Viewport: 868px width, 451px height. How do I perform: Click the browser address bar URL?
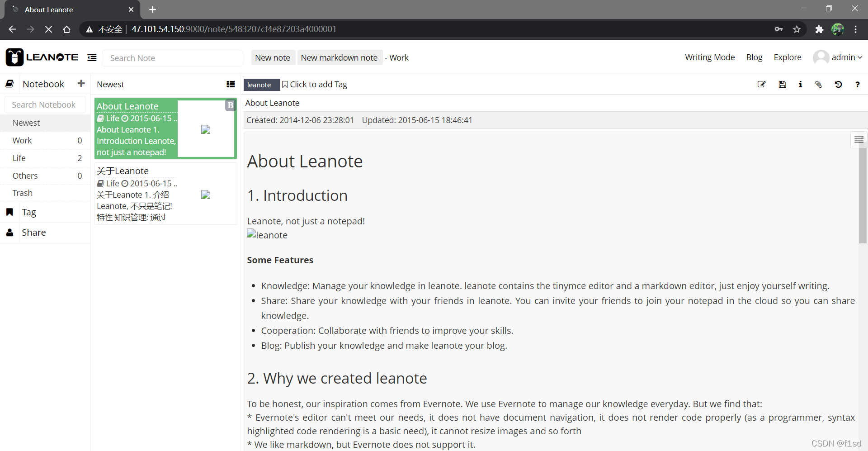pos(234,29)
